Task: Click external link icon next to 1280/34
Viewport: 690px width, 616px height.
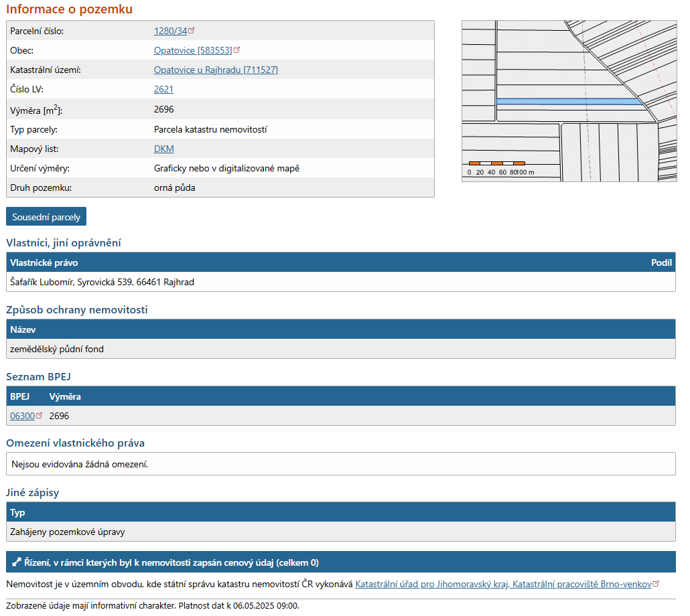Action: [x=191, y=30]
